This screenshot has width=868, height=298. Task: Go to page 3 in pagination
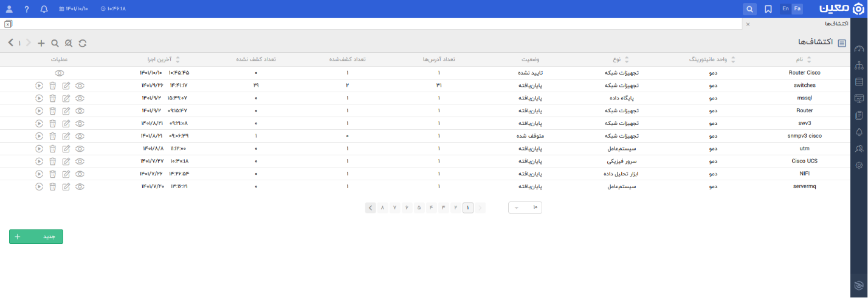pos(443,208)
